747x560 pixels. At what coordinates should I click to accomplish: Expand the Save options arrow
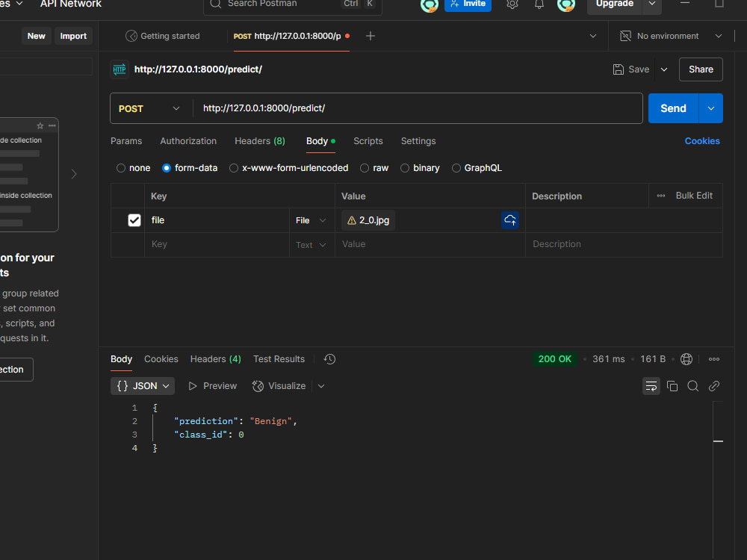[x=663, y=69]
